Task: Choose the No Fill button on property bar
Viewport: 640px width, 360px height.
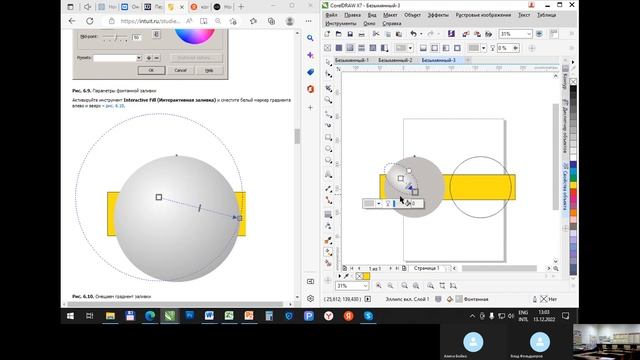Action: point(327,48)
